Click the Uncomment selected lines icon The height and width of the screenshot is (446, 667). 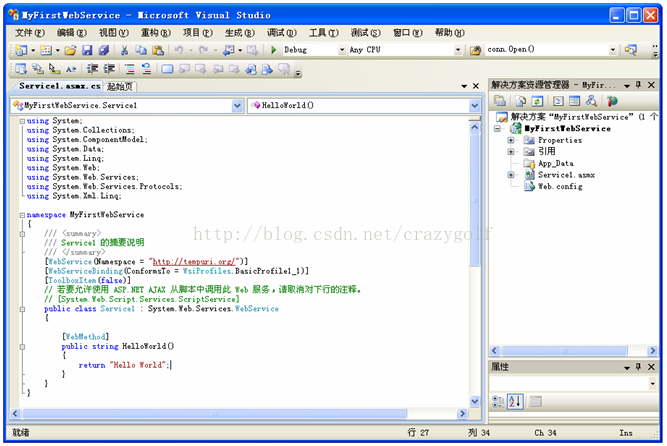click(146, 69)
